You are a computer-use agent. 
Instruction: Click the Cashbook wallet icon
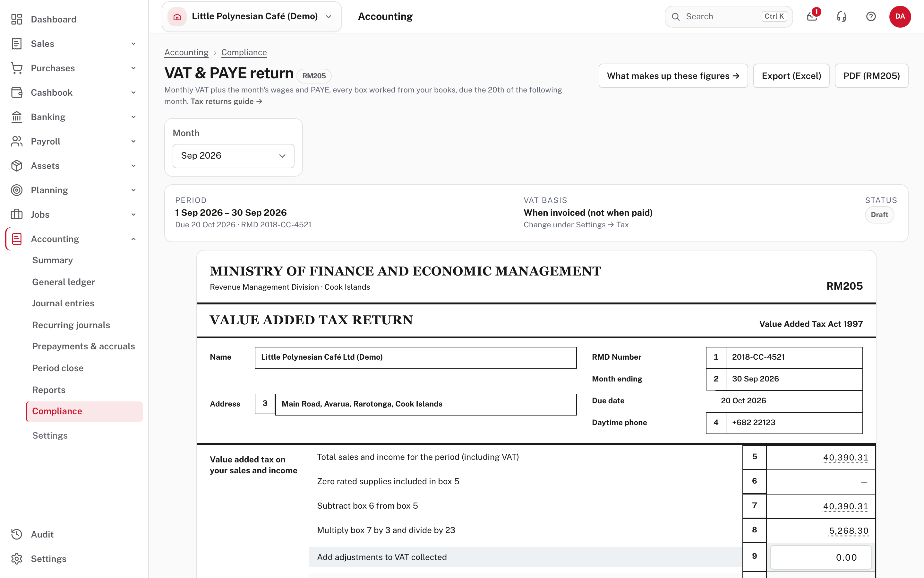16,92
